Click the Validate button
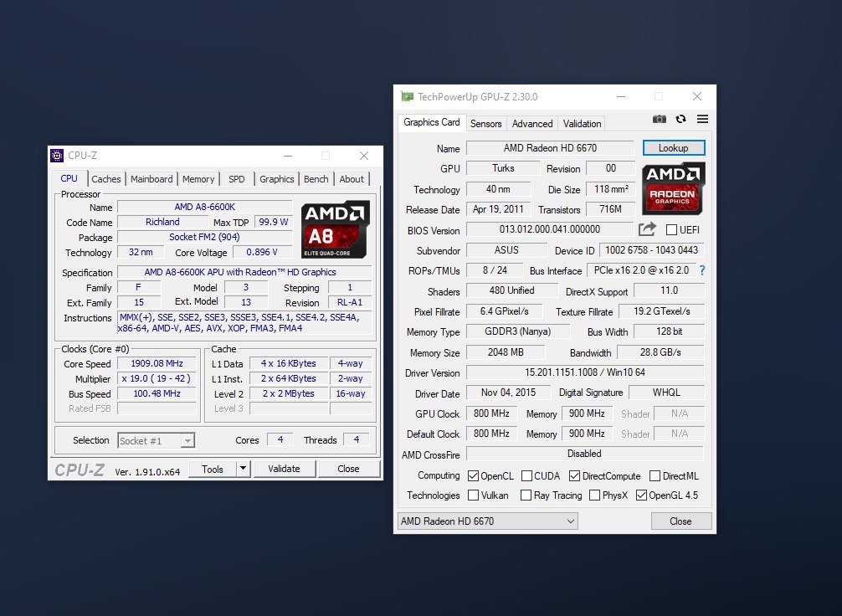Viewport: 842px width, 616px height. click(284, 469)
